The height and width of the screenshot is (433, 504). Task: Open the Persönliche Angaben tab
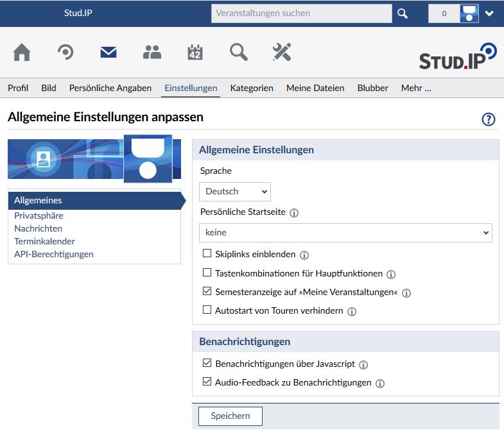[110, 88]
